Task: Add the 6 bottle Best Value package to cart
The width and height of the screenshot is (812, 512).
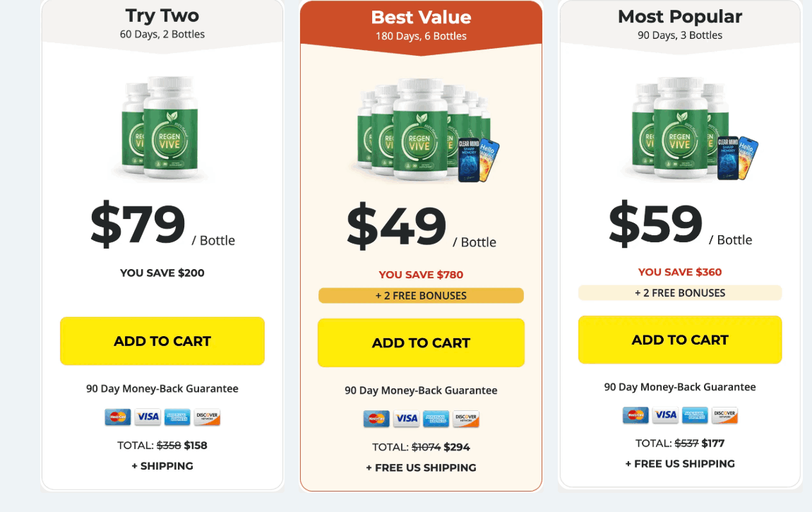Action: [421, 343]
